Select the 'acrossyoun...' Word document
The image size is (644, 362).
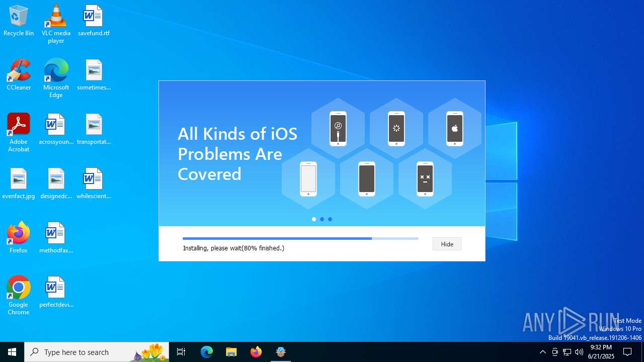point(56,129)
